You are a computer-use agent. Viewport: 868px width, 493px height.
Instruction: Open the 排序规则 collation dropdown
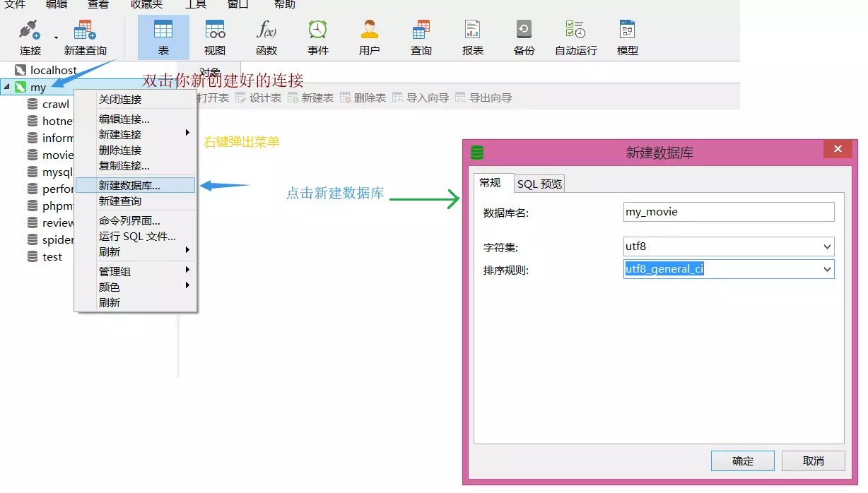pyautogui.click(x=828, y=269)
